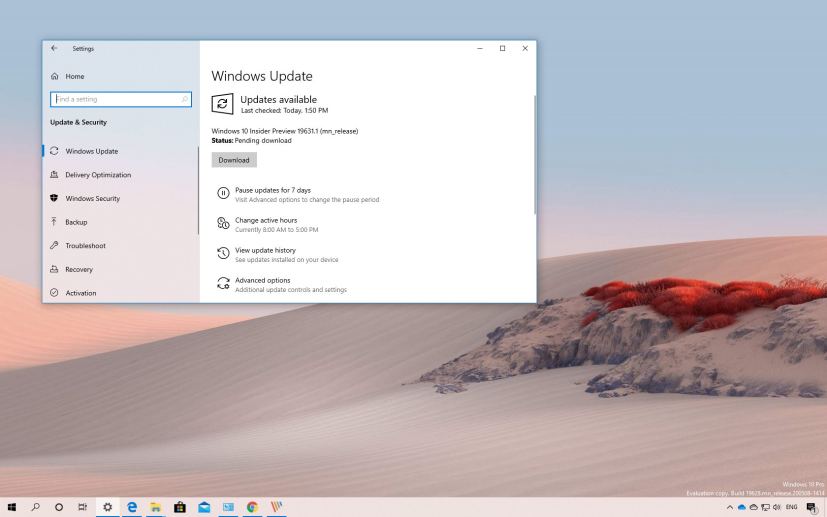This screenshot has height=517, width=827.
Task: Click the Download button
Action: [234, 160]
